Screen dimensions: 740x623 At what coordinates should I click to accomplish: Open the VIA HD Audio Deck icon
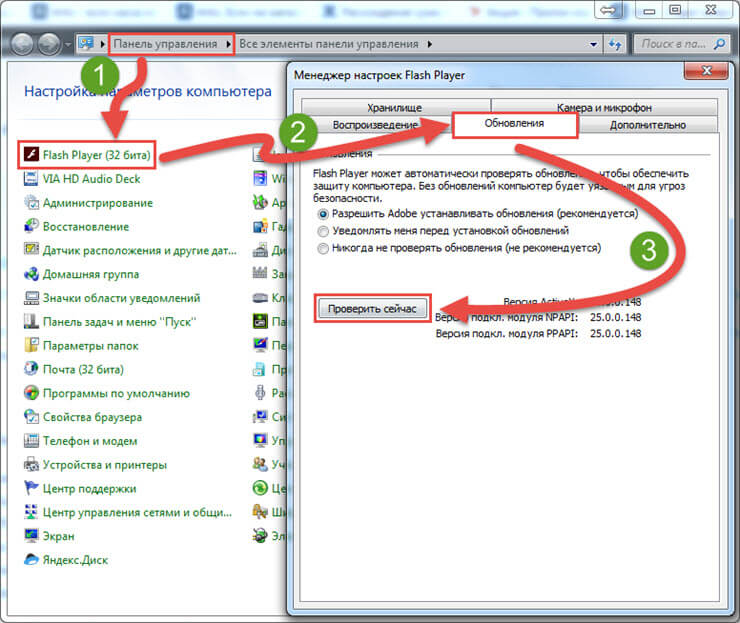coord(32,178)
